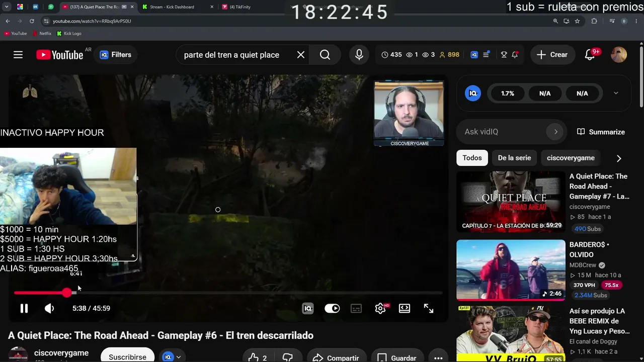Open the 'A Quiet Place: The Road Ahead - Gameplay #7' title
Screen dimensions: 644x362
pyautogui.click(x=599, y=186)
